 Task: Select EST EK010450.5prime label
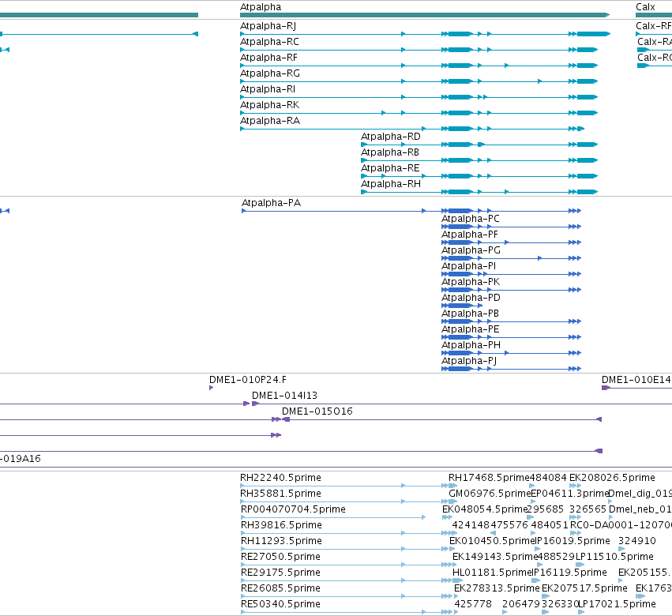[x=490, y=541]
